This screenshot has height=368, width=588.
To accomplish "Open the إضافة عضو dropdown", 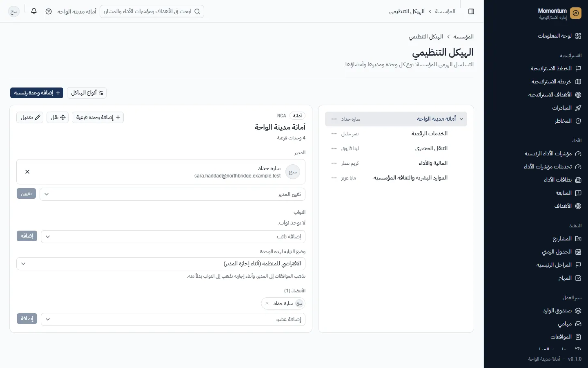I will 173,319.
